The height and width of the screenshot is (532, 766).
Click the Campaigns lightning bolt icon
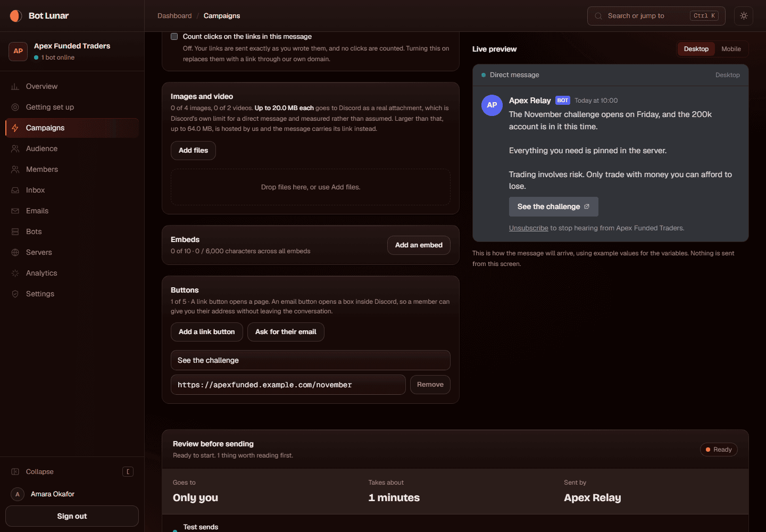[x=15, y=128]
